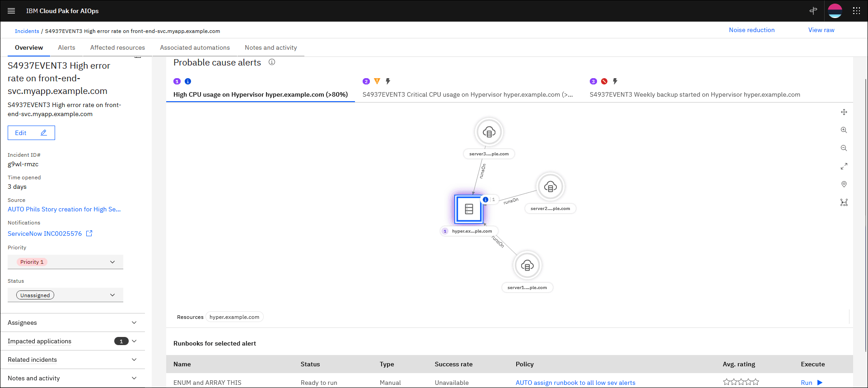Open AUTO Phils Story creation source link
The height and width of the screenshot is (388, 868).
click(64, 209)
